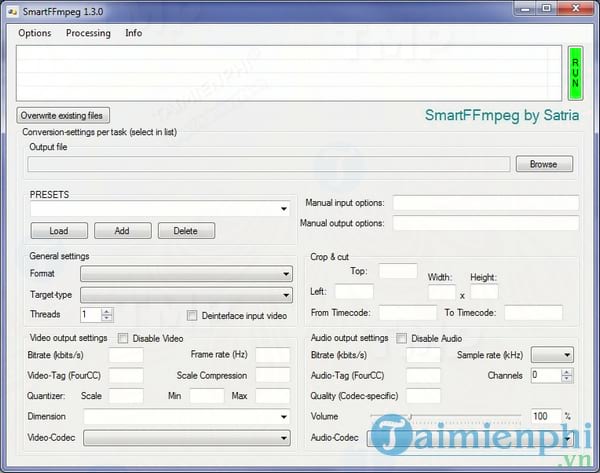Viewport: 600px width, 473px height.
Task: Click the Crop Height field
Action: 484,292
